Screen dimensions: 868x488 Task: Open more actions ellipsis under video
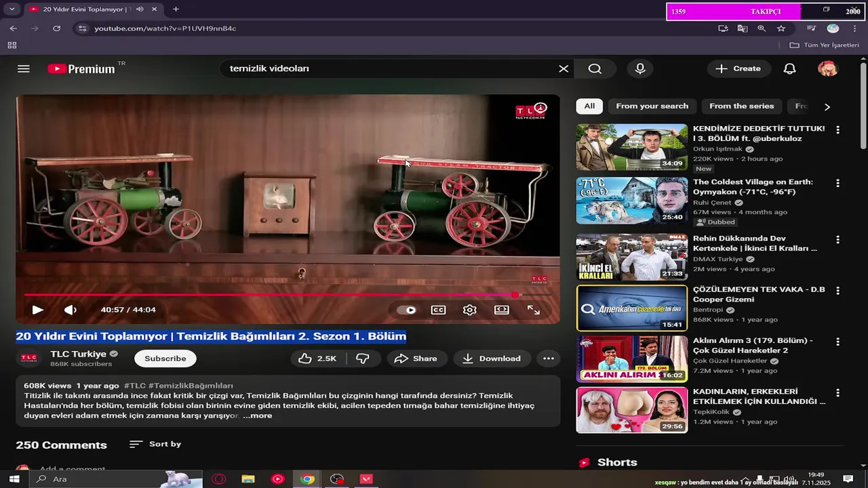(x=549, y=359)
